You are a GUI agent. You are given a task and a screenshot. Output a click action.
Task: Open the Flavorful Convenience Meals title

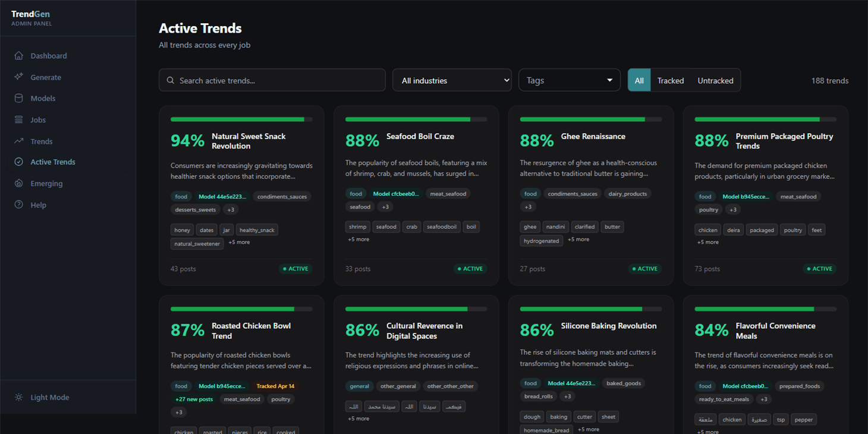tap(775, 331)
